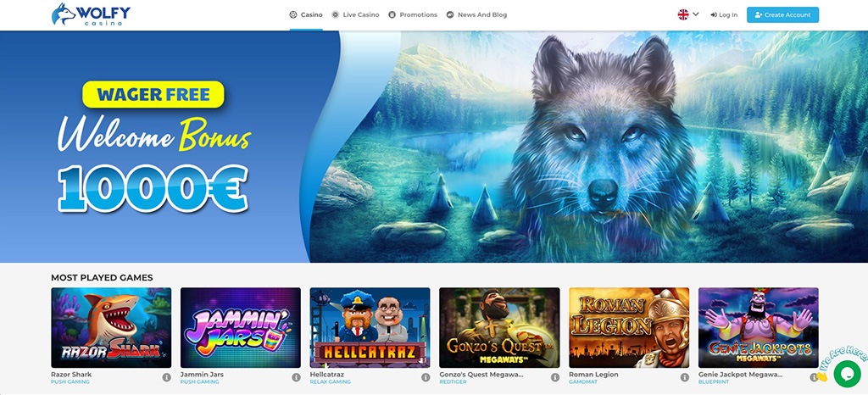Image resolution: width=868 pixels, height=395 pixels.
Task: Click the Log In link
Action: (x=724, y=15)
